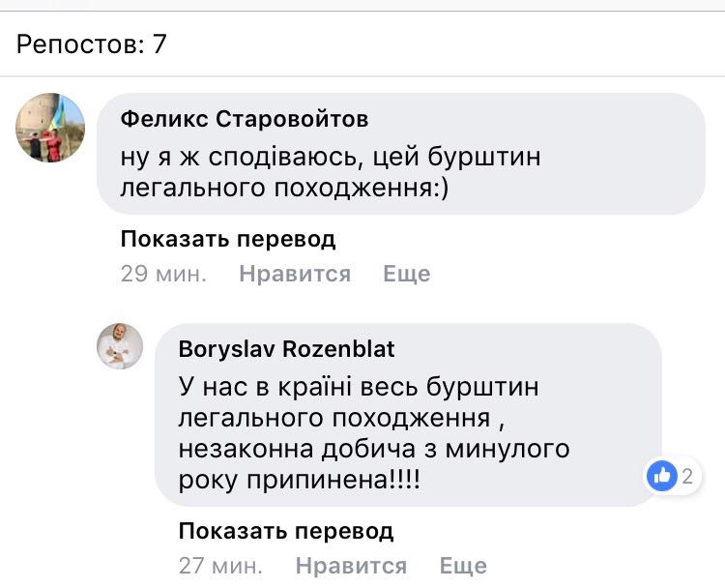This screenshot has width=725, height=588.
Task: Click the line 'року припинена!!!!' in reply
Action: tap(300, 482)
